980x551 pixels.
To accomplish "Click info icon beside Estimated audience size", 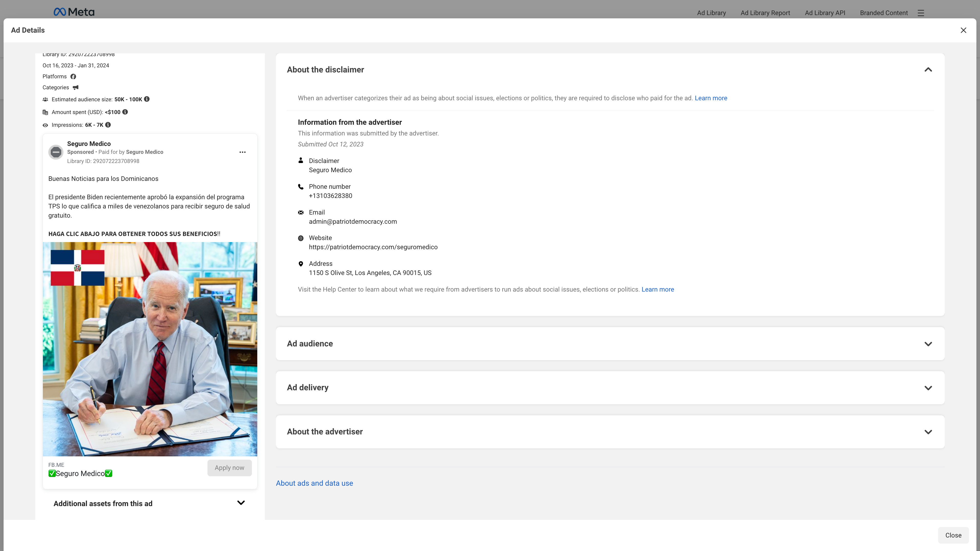I will [x=147, y=99].
